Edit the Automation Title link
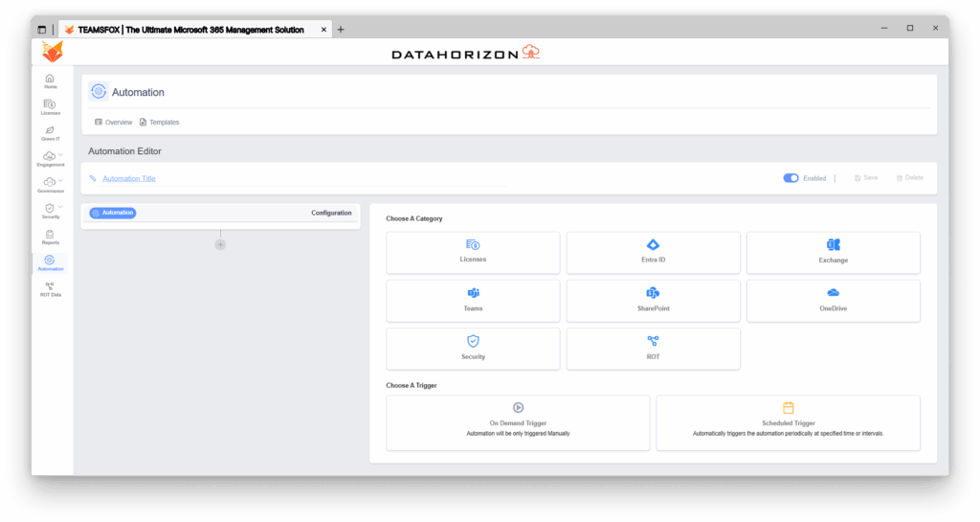 pyautogui.click(x=129, y=178)
